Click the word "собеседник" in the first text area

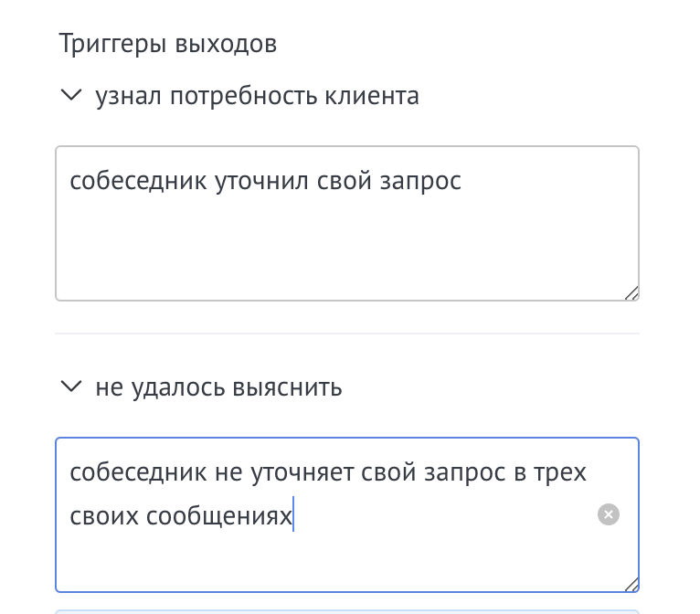click(138, 181)
